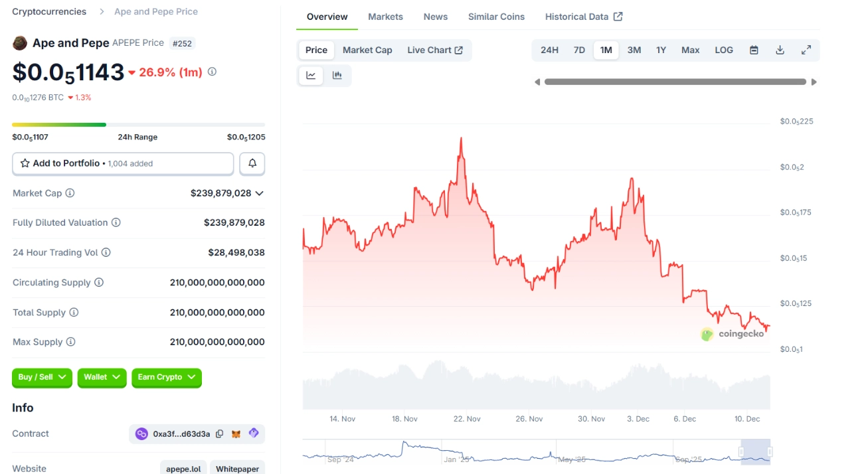The height and width of the screenshot is (474, 868).
Task: Open the Earn Crypto dropdown
Action: click(166, 377)
